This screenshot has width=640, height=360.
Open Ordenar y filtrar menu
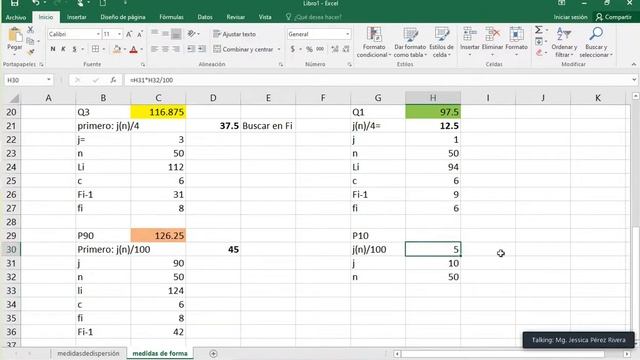click(564, 42)
